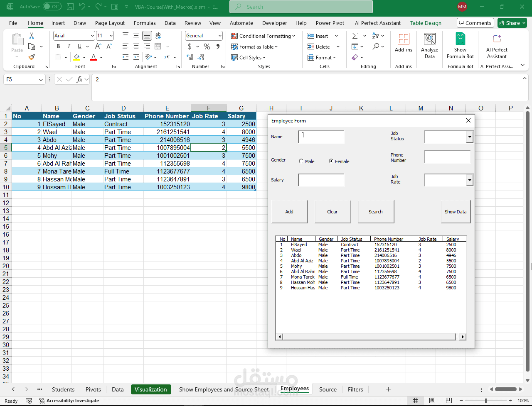Click the Salary text field
The image size is (532, 406).
[x=321, y=180]
